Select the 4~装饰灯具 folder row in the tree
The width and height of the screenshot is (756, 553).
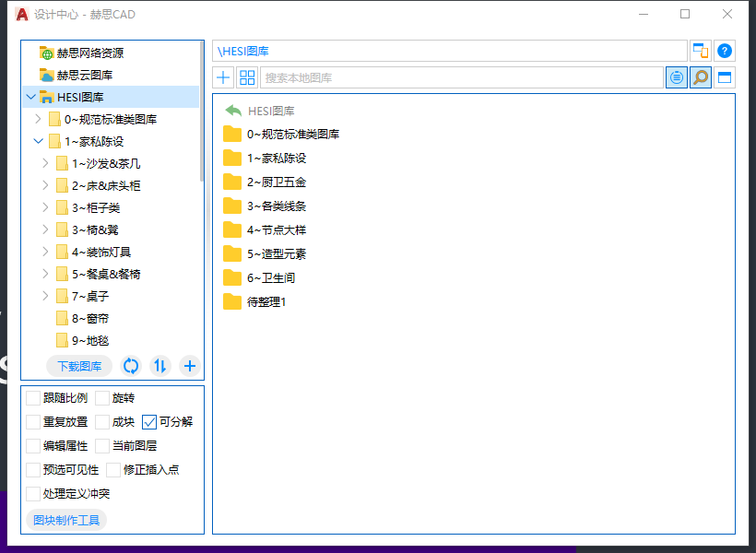coord(93,253)
